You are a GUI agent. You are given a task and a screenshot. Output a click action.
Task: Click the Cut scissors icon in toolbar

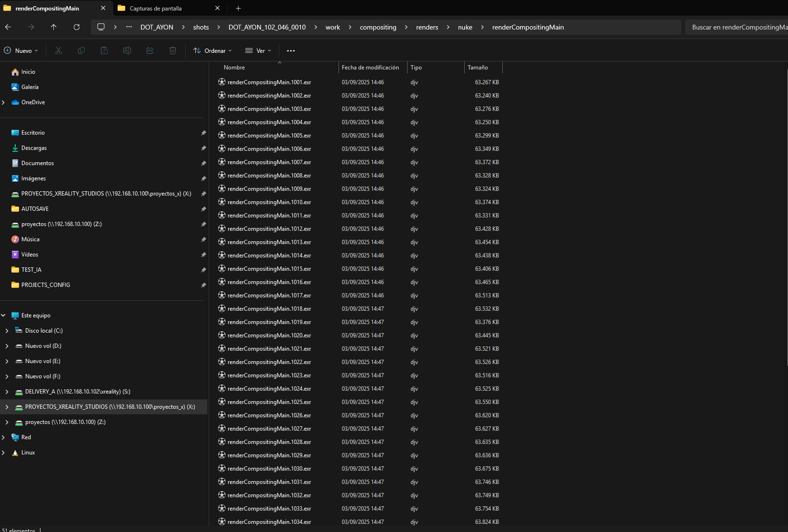pos(59,50)
